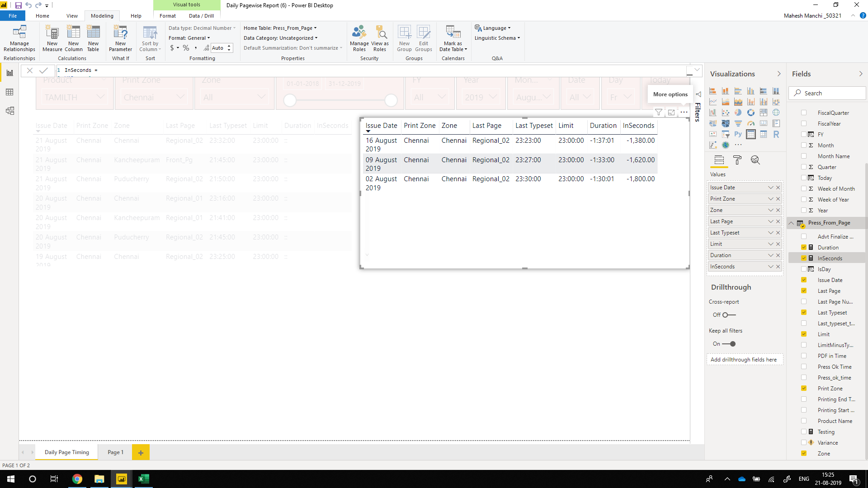The height and width of the screenshot is (488, 868).
Task: Add a New Parameter
Action: (x=121, y=39)
